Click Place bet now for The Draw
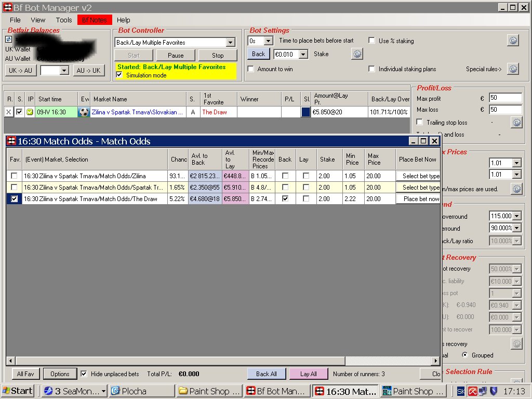The height and width of the screenshot is (399, 532). [418, 199]
